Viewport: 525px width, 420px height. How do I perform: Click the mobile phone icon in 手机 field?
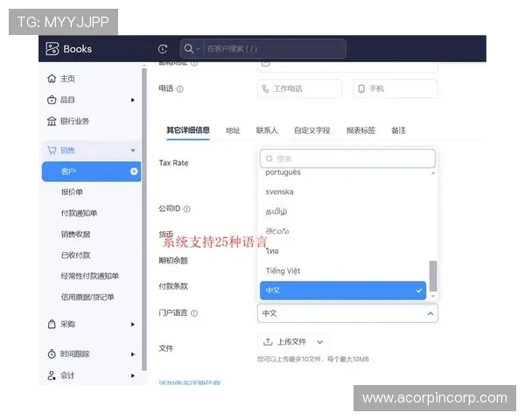(x=361, y=88)
